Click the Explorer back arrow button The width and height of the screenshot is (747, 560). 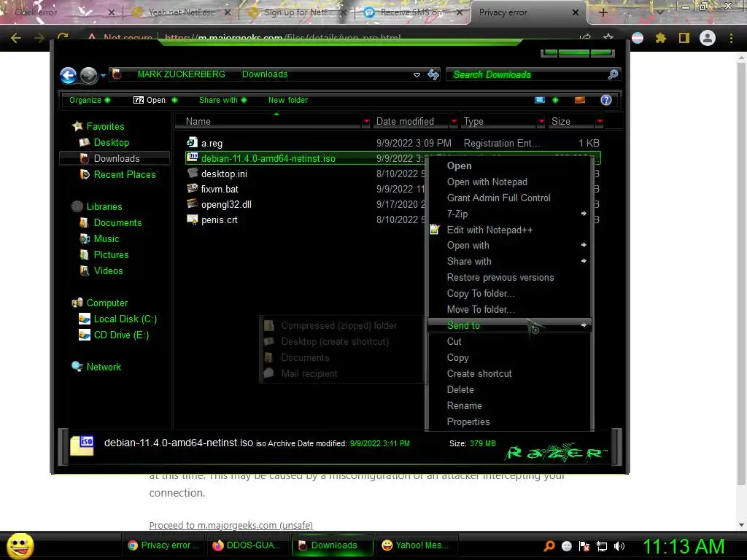[x=68, y=75]
